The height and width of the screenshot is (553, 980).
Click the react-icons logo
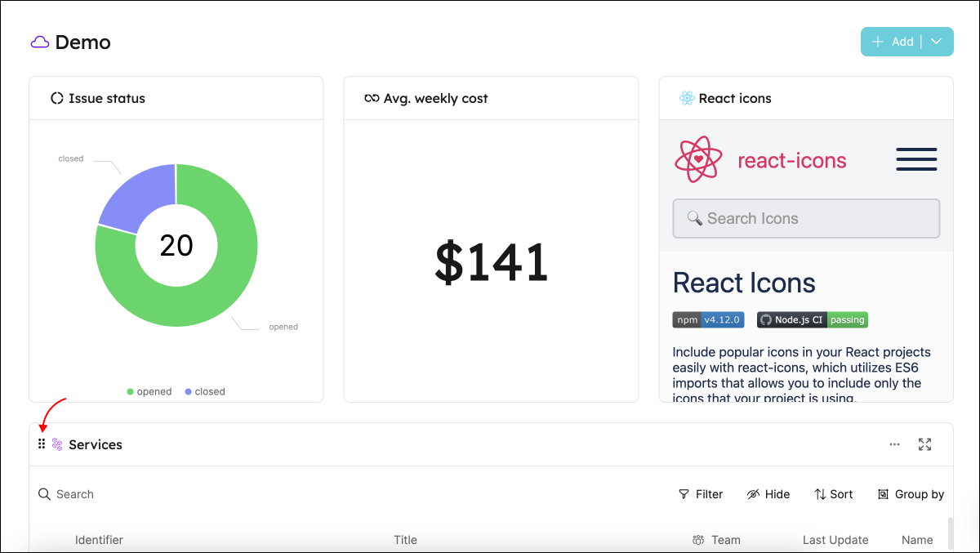click(698, 159)
